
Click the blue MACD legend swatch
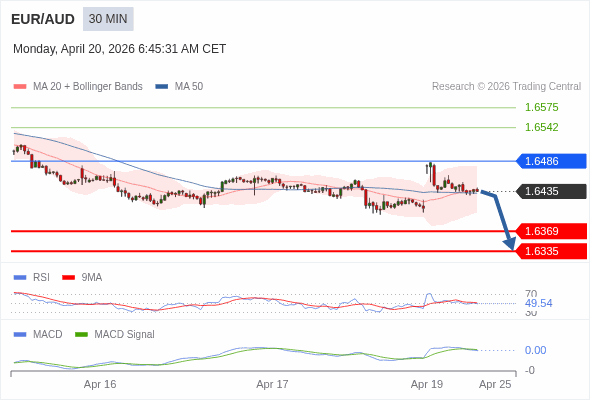click(x=20, y=335)
